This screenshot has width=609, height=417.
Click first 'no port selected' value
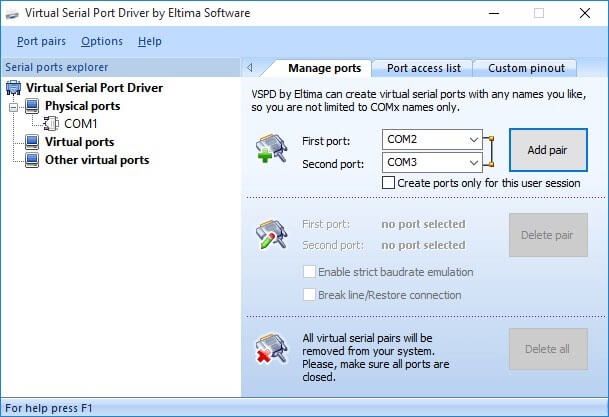coord(423,224)
